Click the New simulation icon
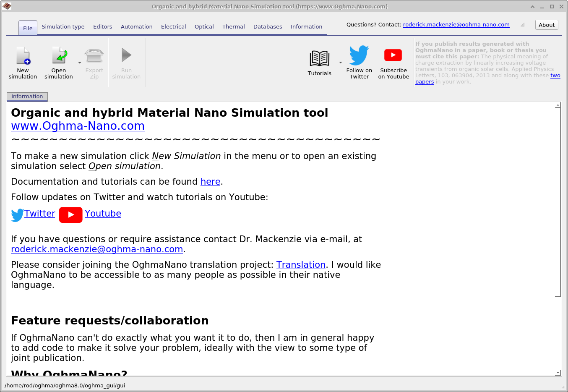 coord(23,56)
